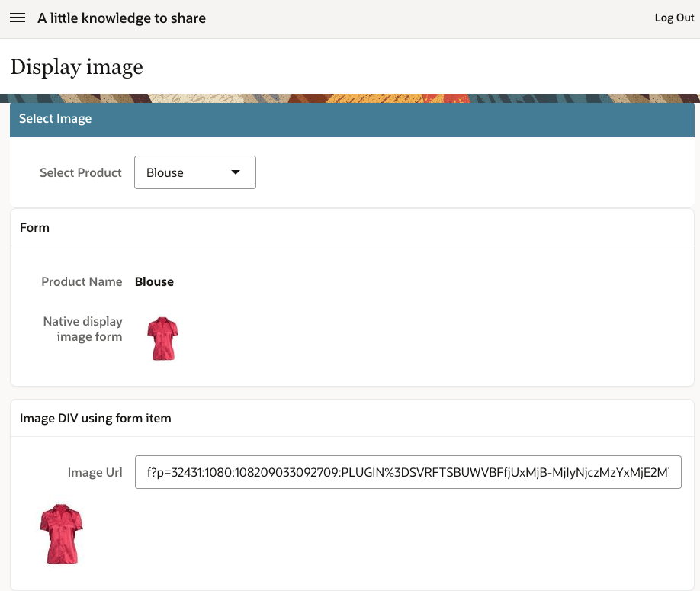Image resolution: width=700 pixels, height=591 pixels.
Task: Click the selected 'Blouse' text in the dropdown
Action: [x=165, y=172]
